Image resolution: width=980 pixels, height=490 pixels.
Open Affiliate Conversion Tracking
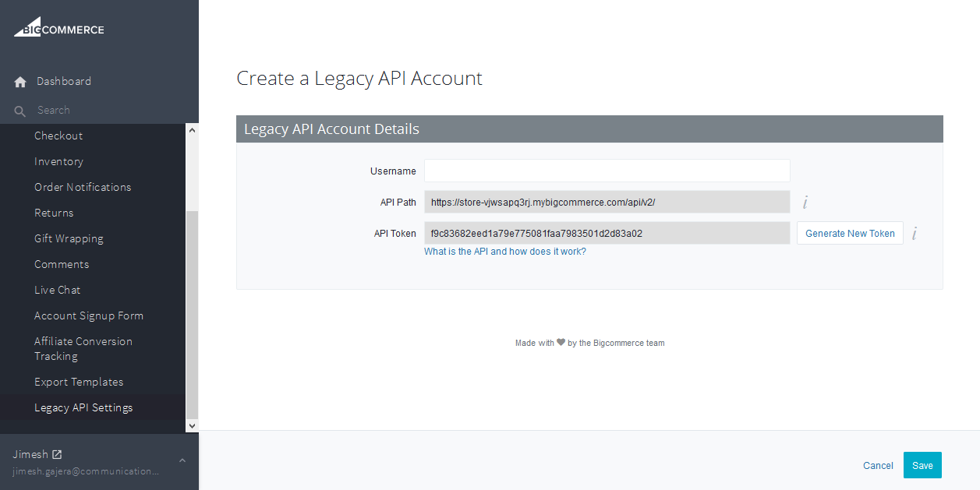(83, 348)
